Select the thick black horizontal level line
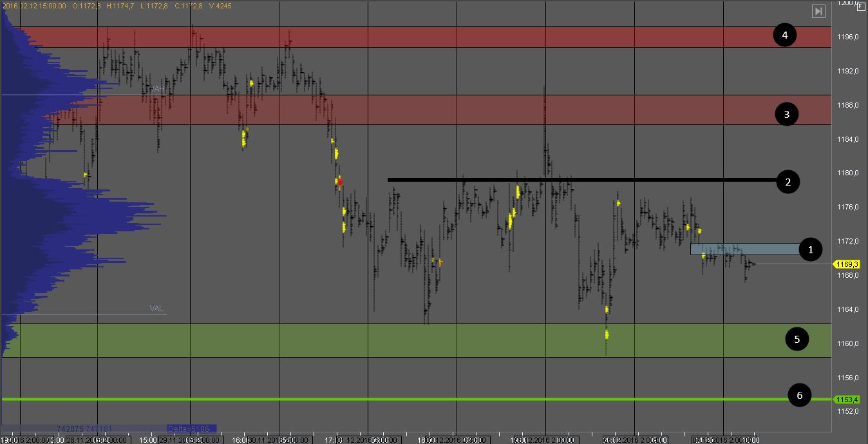The width and height of the screenshot is (868, 444). pyautogui.click(x=580, y=180)
